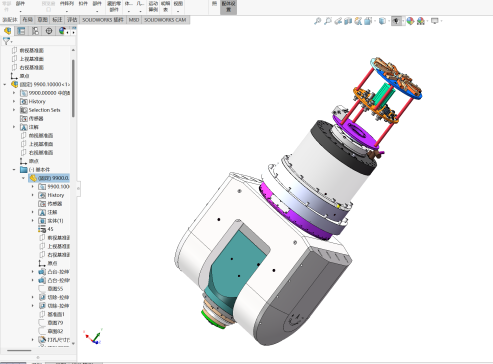Image resolution: width=493 pixels, height=364 pixels.
Task: Collapse the 9900.10000<1> top assembly node
Action: click(x=5, y=84)
